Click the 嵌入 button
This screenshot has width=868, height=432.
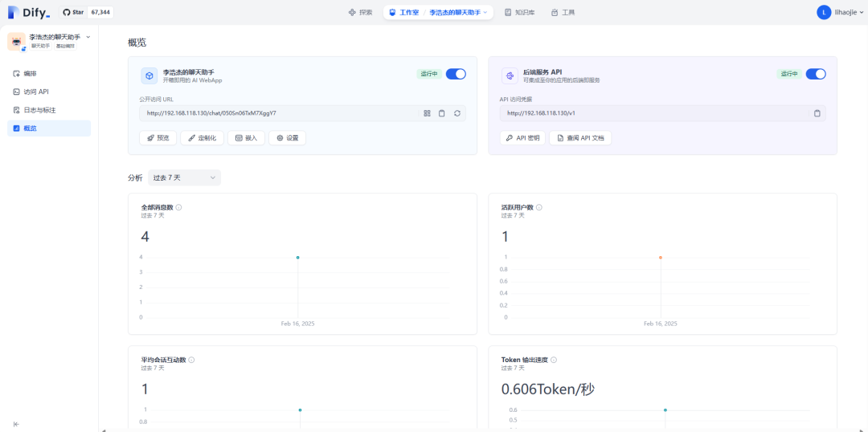coord(247,138)
